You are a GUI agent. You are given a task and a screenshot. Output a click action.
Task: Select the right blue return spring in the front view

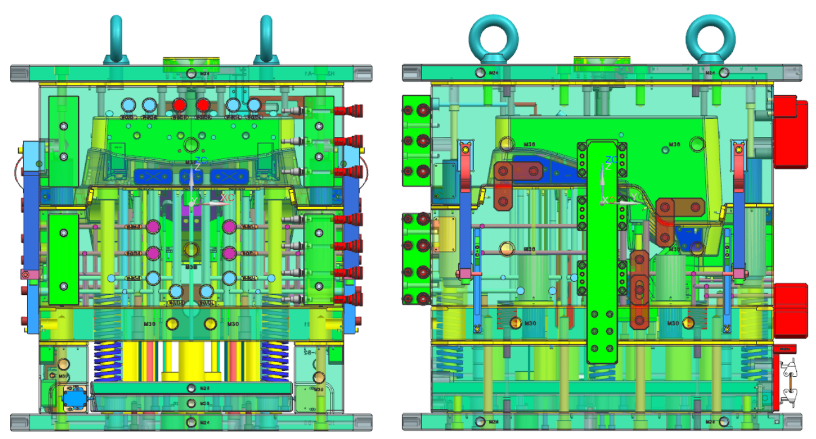click(x=274, y=361)
